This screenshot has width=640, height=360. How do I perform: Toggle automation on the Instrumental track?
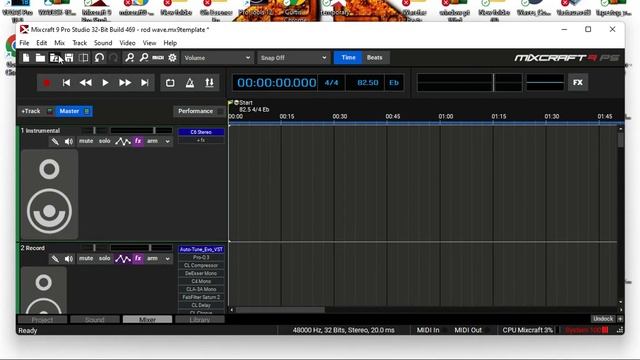click(122, 141)
